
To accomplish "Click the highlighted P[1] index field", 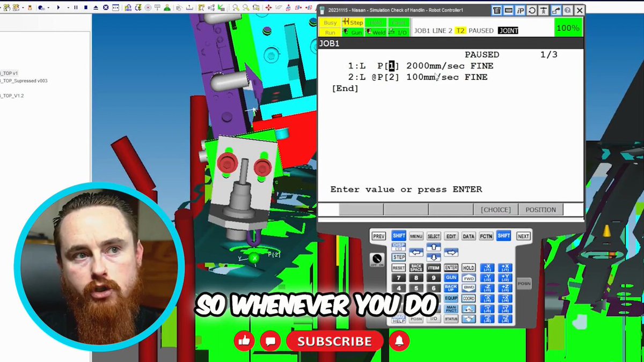I will click(x=392, y=66).
